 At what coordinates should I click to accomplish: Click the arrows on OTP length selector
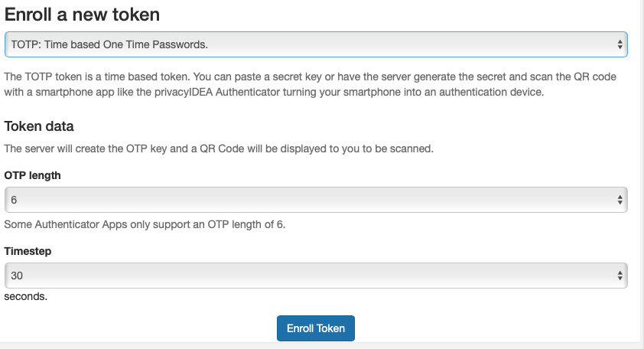620,200
